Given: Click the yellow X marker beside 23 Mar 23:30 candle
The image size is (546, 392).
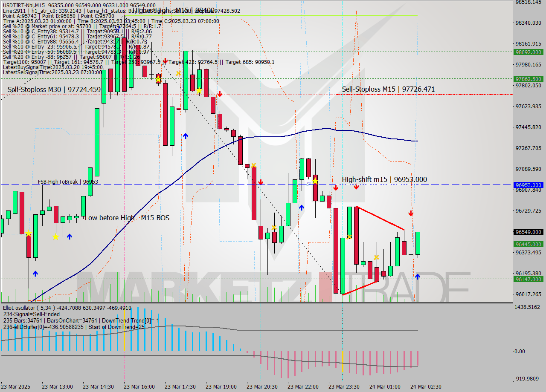Looking at the screenshot, I should point(349,236).
